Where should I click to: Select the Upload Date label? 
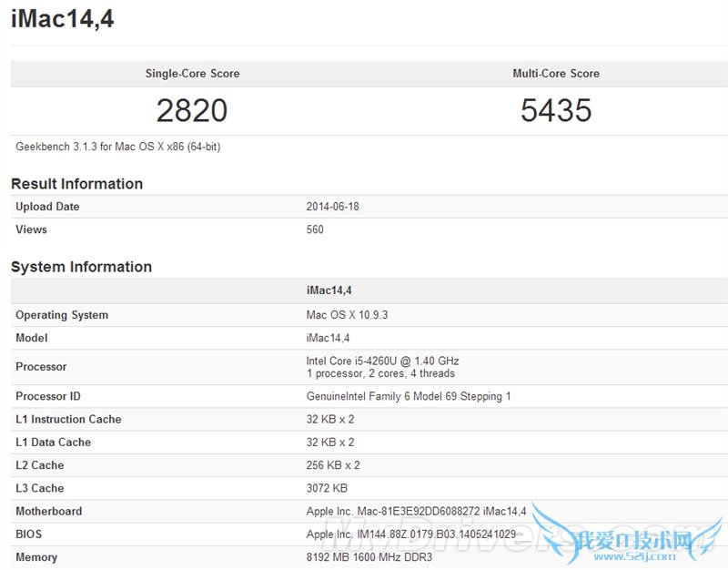(47, 207)
